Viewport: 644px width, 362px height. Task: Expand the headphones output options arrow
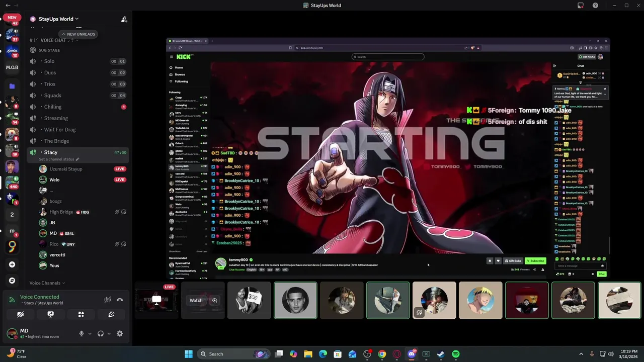[x=109, y=333]
